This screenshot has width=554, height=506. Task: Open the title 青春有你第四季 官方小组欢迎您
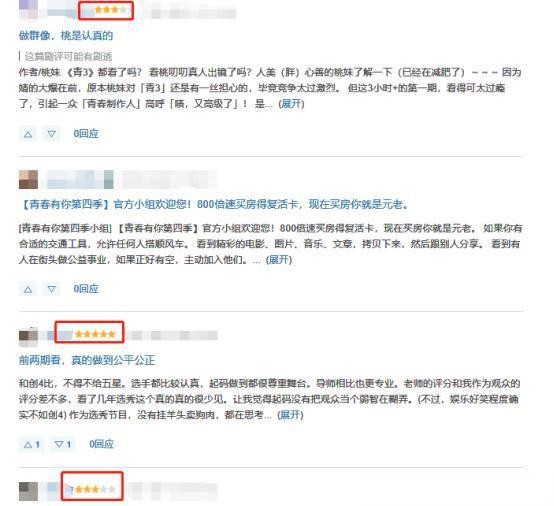tap(214, 204)
